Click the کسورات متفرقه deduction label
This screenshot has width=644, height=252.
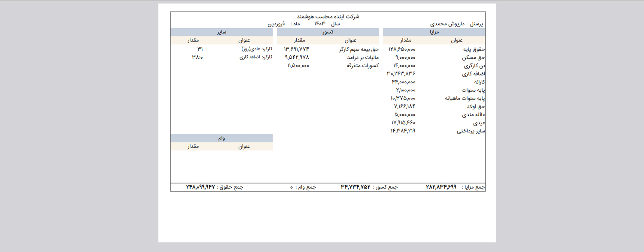pyautogui.click(x=362, y=66)
